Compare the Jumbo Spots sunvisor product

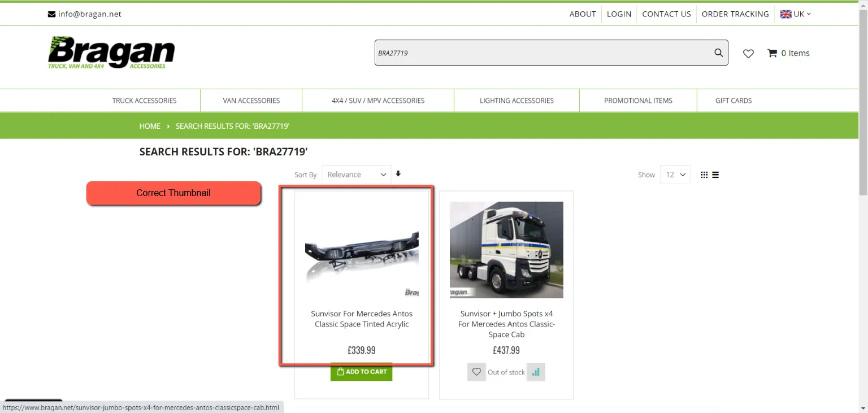click(x=536, y=372)
